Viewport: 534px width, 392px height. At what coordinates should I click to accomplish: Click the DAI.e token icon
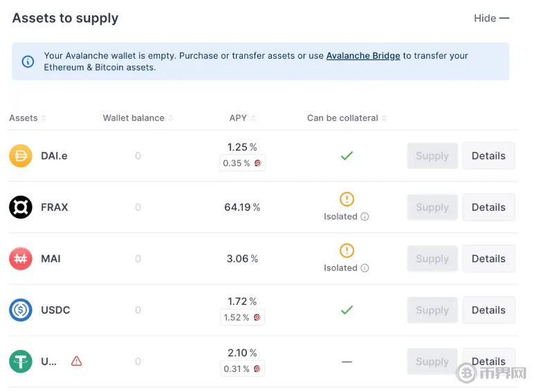point(21,156)
